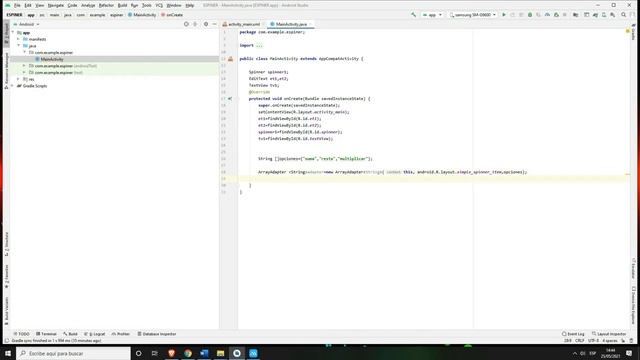640x360 pixels.
Task: Open the Windows notification center icon
Action: pos(629,353)
